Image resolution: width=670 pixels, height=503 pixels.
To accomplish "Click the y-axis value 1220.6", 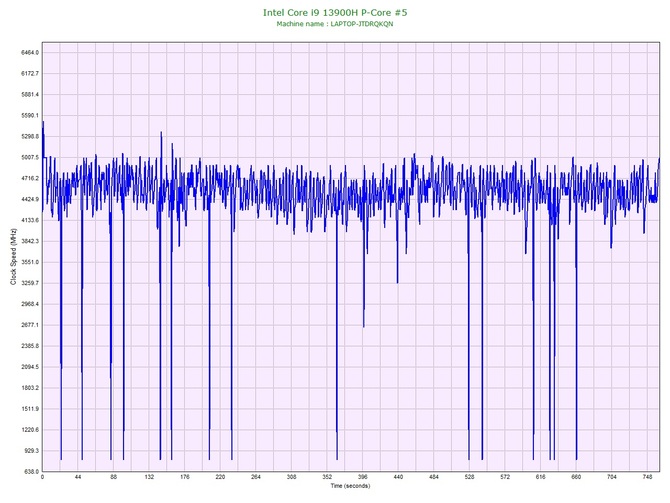I will pyautogui.click(x=30, y=430).
